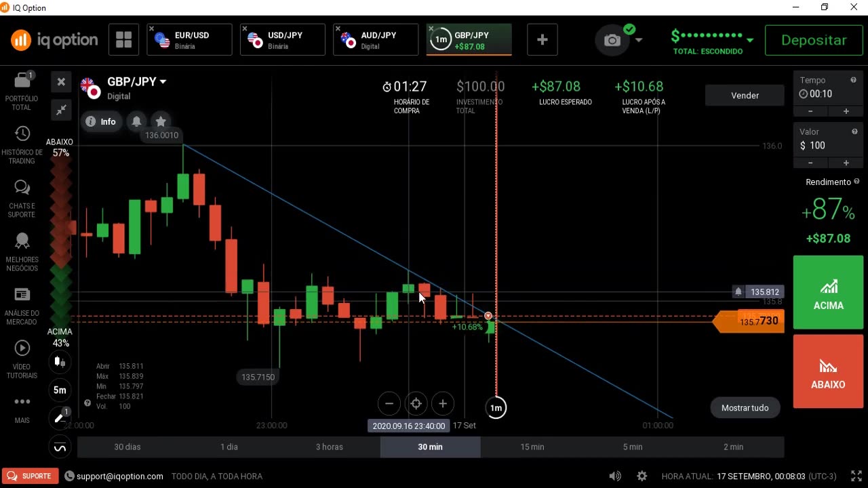Increase Tempo with plus stepper
The image size is (868, 488).
click(x=846, y=111)
